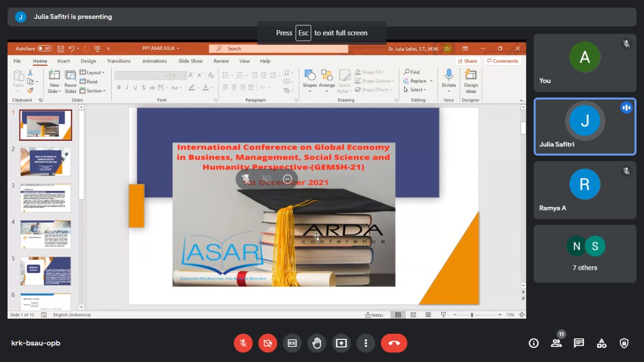Open the chat with everyone

coord(579,343)
